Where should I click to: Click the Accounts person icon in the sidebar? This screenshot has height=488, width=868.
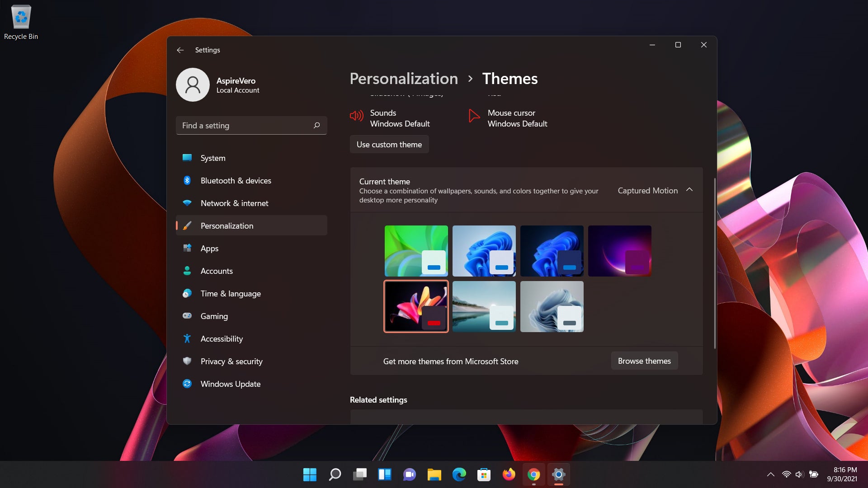(x=187, y=271)
